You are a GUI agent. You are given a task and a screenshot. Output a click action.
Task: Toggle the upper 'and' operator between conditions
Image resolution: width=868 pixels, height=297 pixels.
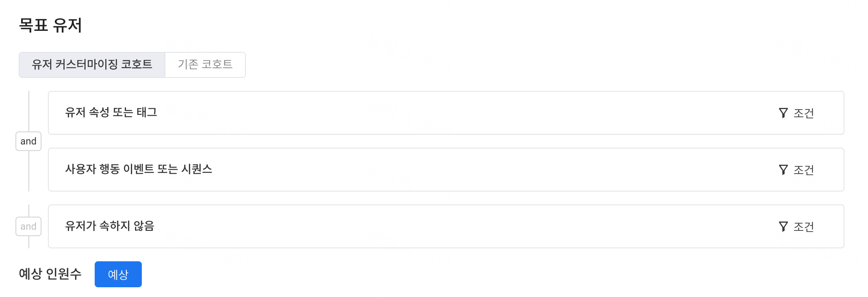tap(28, 141)
